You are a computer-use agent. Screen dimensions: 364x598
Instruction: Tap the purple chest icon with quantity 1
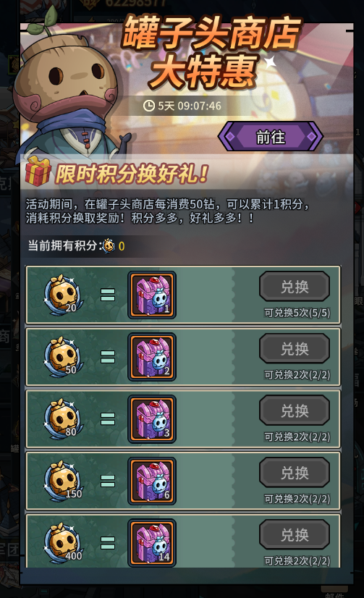coord(152,295)
